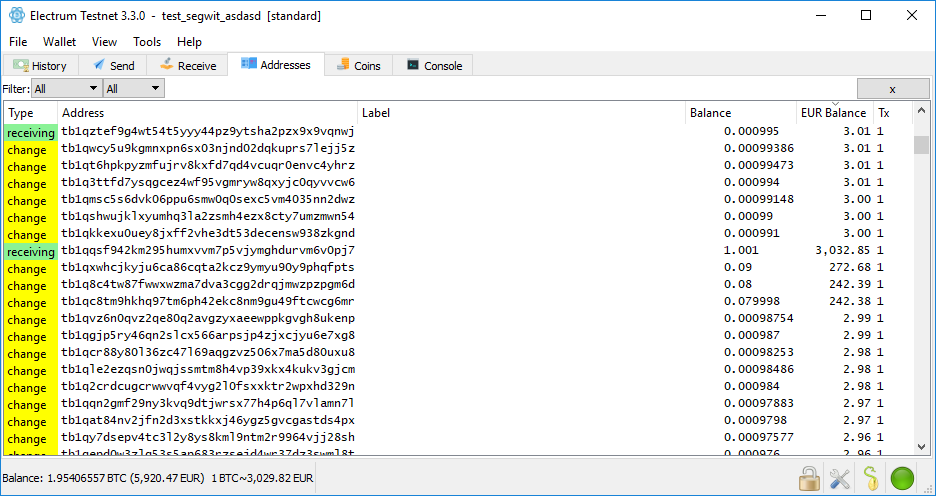Open the Help menu

point(189,42)
